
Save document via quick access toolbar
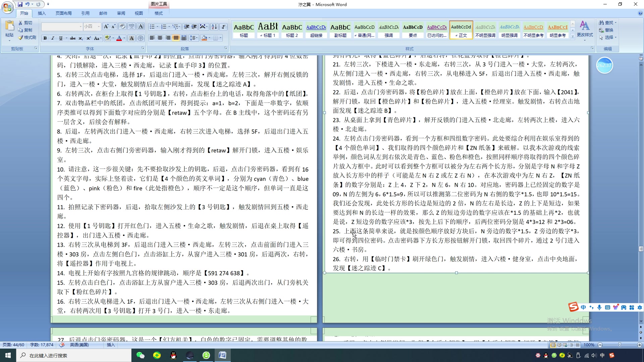(20, 4)
